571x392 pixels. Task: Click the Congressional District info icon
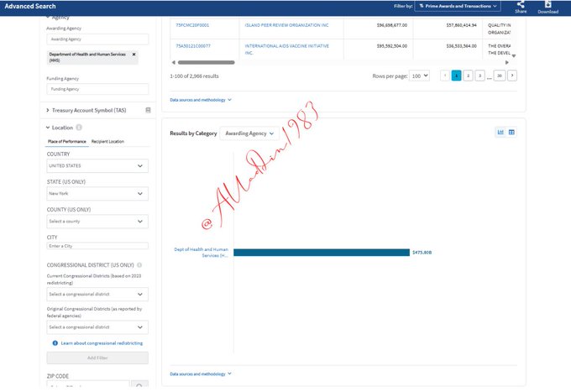[139, 264]
